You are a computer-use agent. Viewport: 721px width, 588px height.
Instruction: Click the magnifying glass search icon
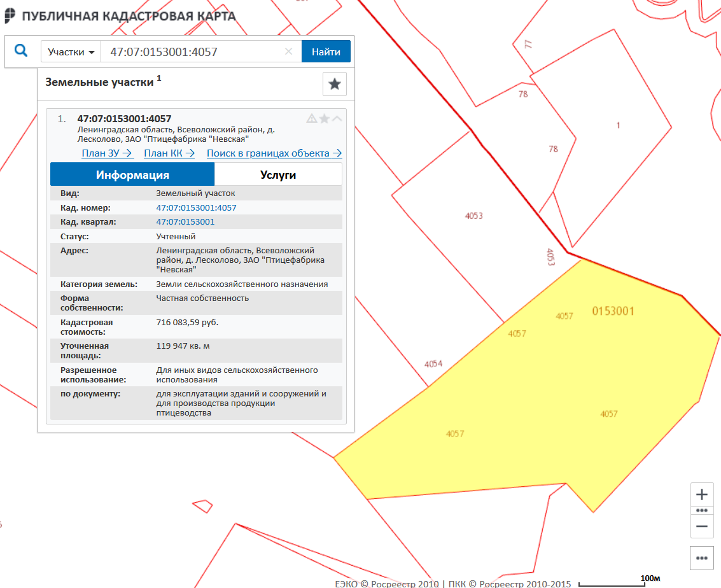pos(21,51)
